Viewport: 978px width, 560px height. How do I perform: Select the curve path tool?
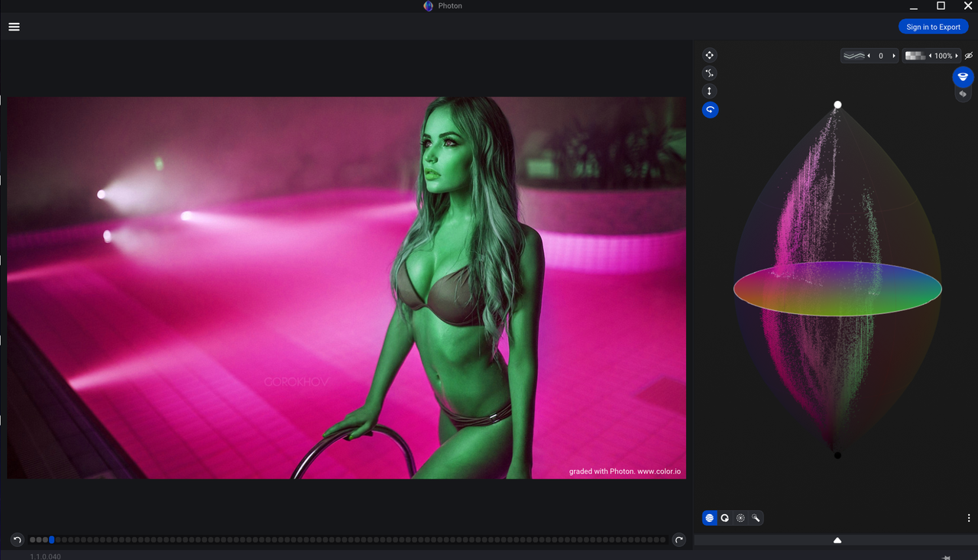point(710,73)
